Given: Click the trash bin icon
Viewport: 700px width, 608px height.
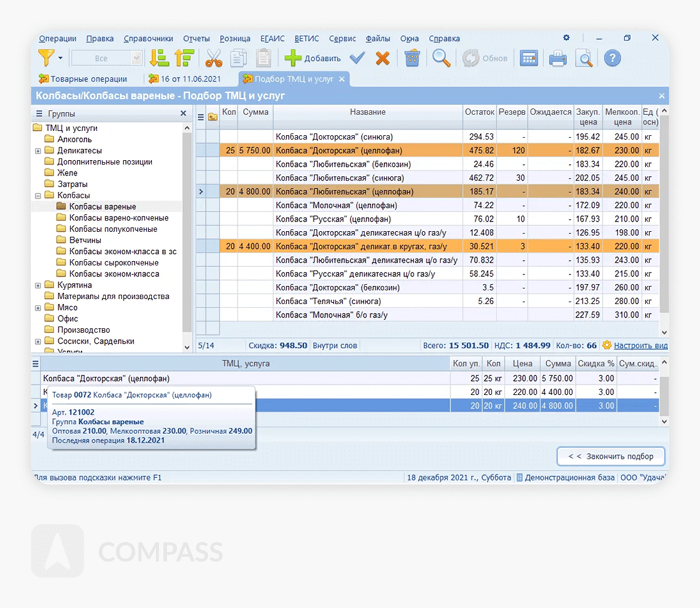Looking at the screenshot, I should click(x=412, y=58).
